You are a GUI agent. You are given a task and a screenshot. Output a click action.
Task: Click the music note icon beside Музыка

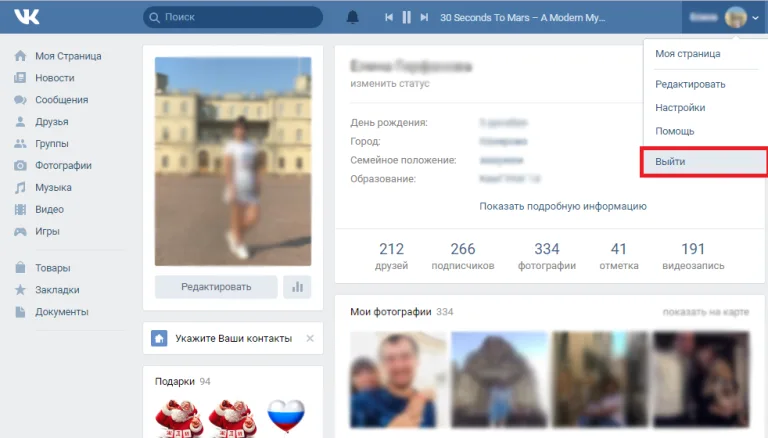20,188
